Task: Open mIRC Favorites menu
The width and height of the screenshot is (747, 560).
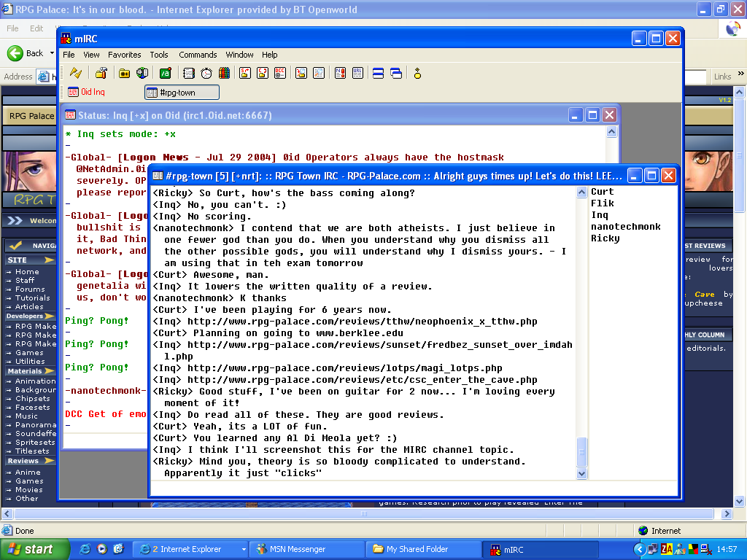Action: 124,55
